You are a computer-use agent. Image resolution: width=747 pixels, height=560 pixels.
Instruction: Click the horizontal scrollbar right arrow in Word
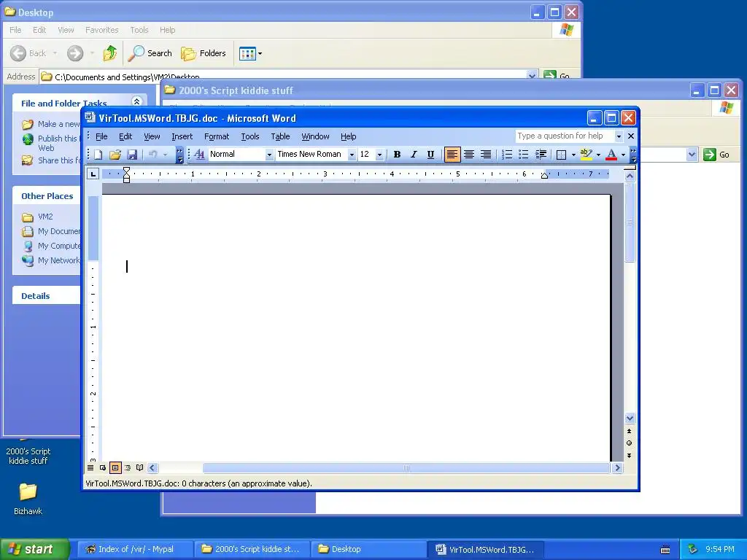617,467
